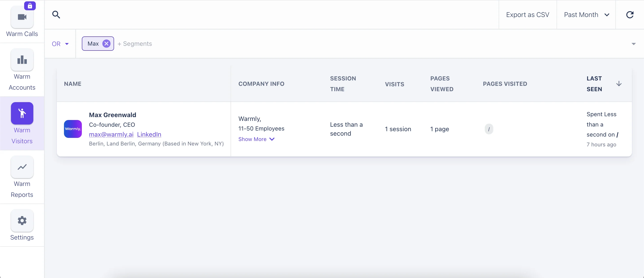Open the OR operator dropdown
Image resolution: width=644 pixels, height=278 pixels.
pos(60,44)
